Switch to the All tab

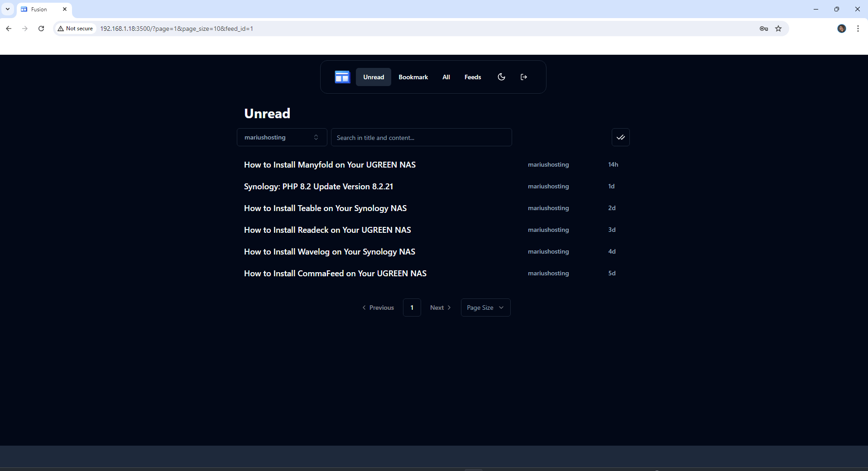pos(446,77)
